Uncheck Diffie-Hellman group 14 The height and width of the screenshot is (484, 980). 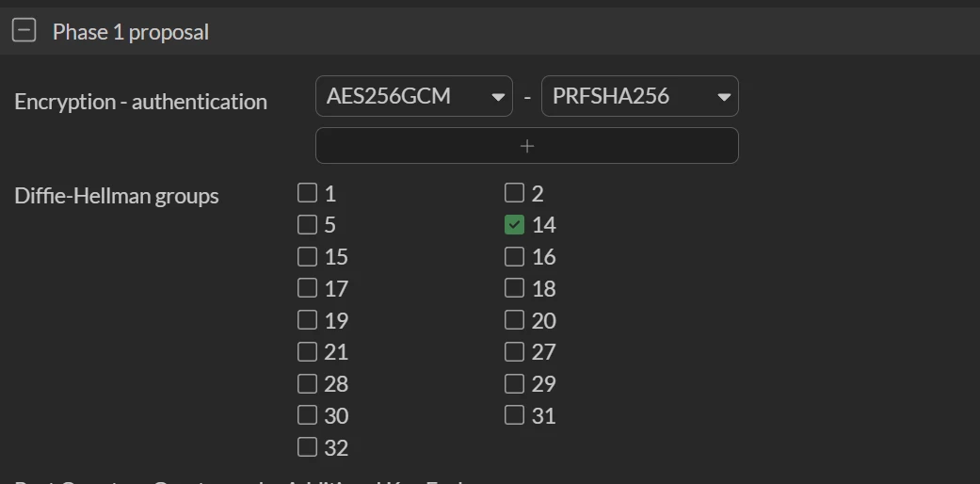coord(514,225)
